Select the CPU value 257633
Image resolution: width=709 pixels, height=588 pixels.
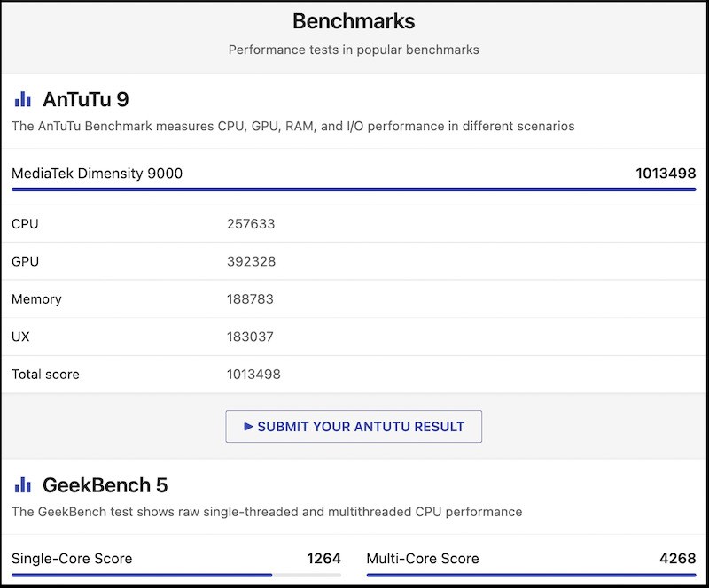pyautogui.click(x=251, y=224)
